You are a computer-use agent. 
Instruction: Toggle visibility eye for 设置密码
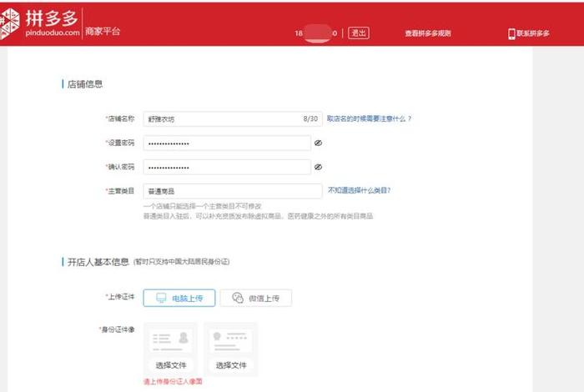[318, 143]
